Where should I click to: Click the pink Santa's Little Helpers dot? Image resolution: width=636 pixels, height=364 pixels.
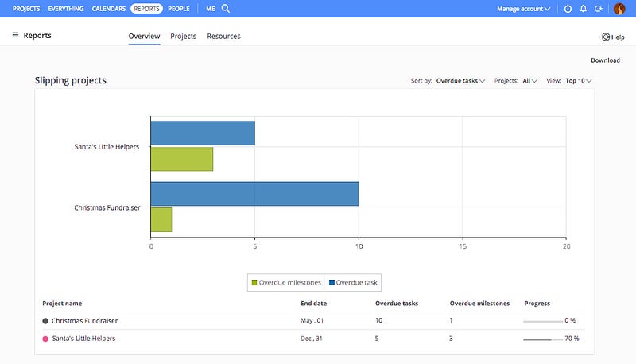tap(45, 339)
